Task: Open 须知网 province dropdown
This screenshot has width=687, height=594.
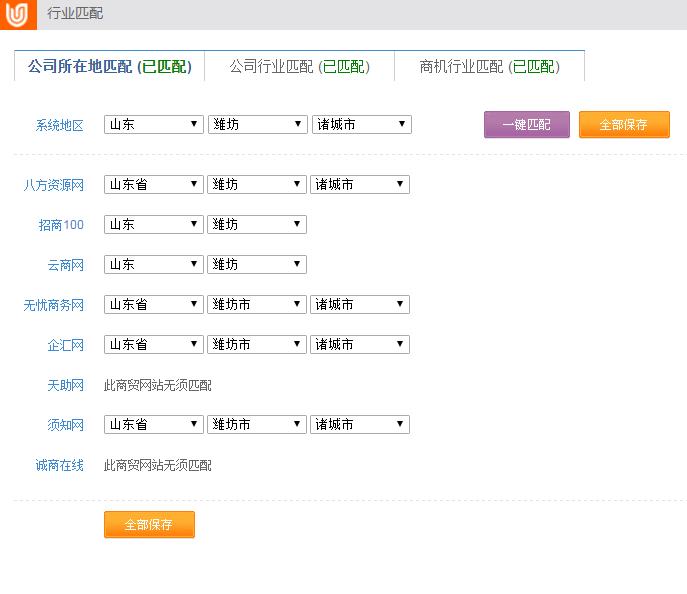Action: (154, 425)
